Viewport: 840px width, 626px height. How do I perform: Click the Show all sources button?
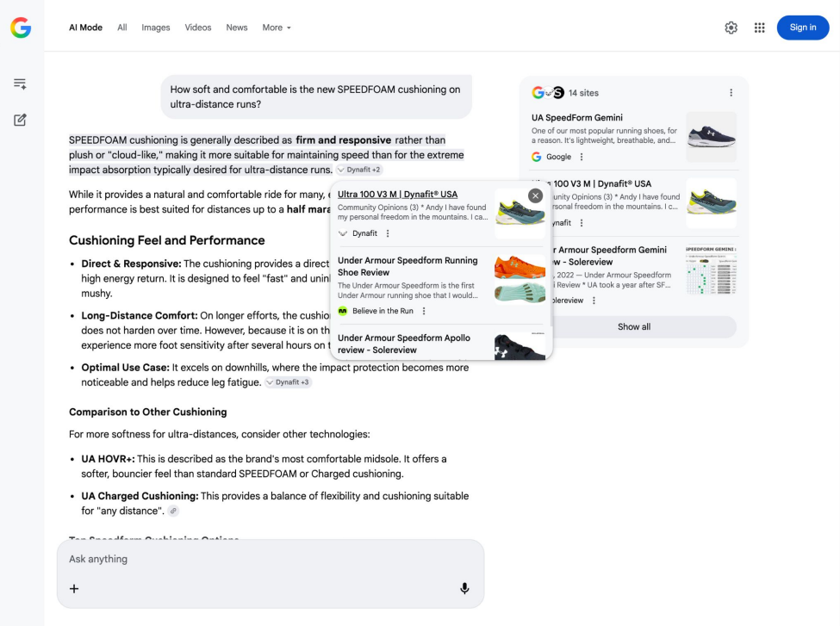coord(634,326)
